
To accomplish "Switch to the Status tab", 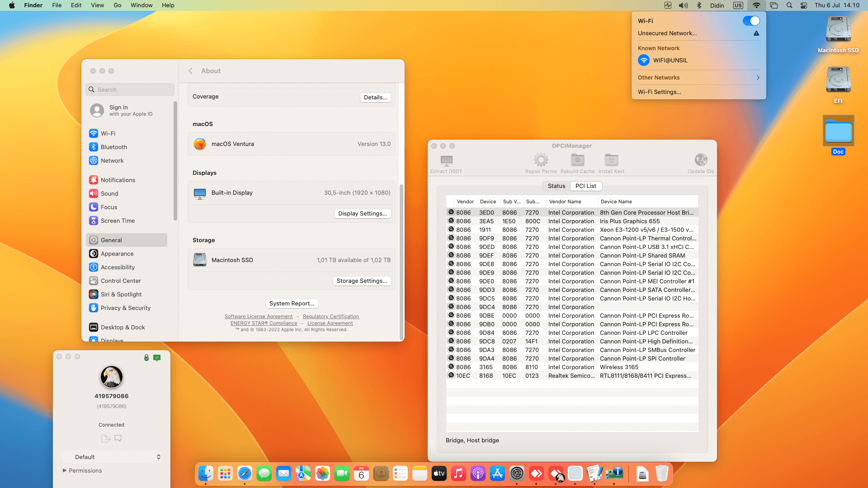I will 556,186.
